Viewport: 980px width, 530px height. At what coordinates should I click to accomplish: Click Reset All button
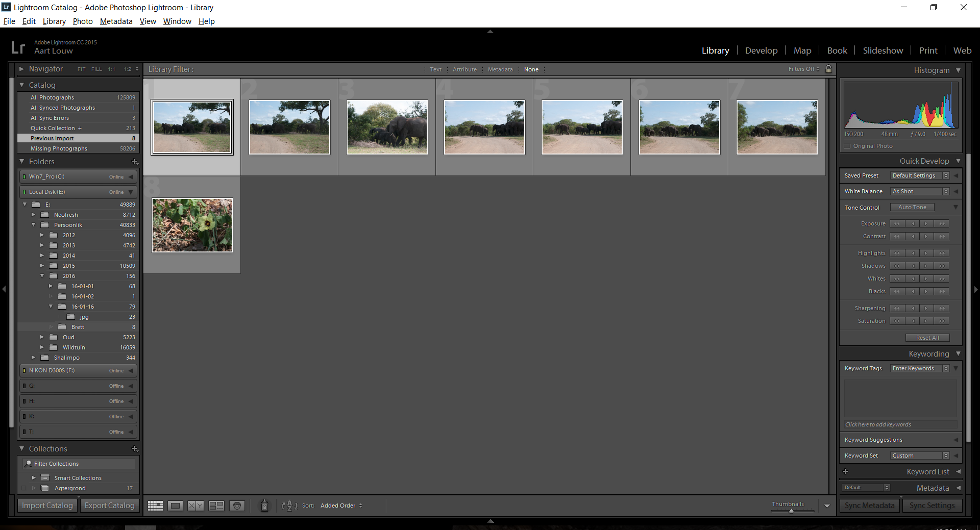click(927, 338)
